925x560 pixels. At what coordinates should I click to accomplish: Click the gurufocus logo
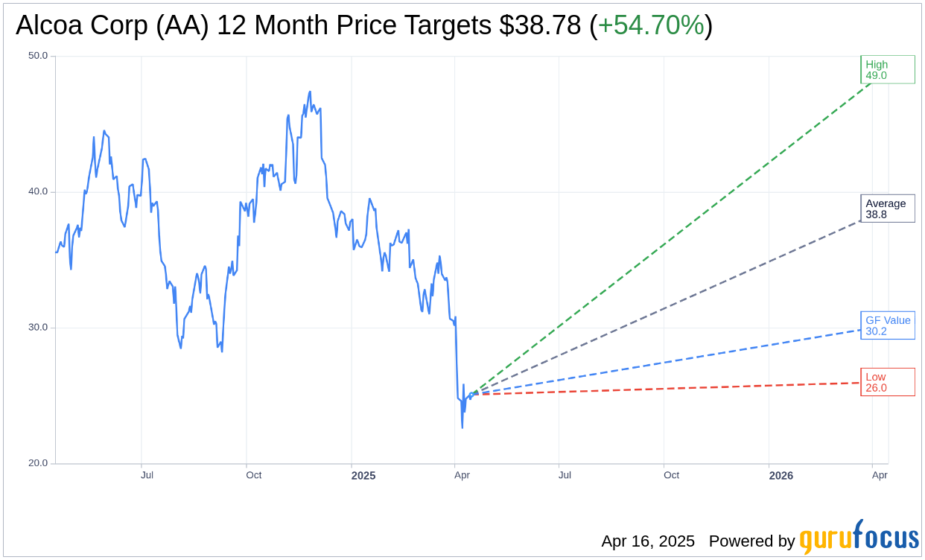(x=859, y=538)
